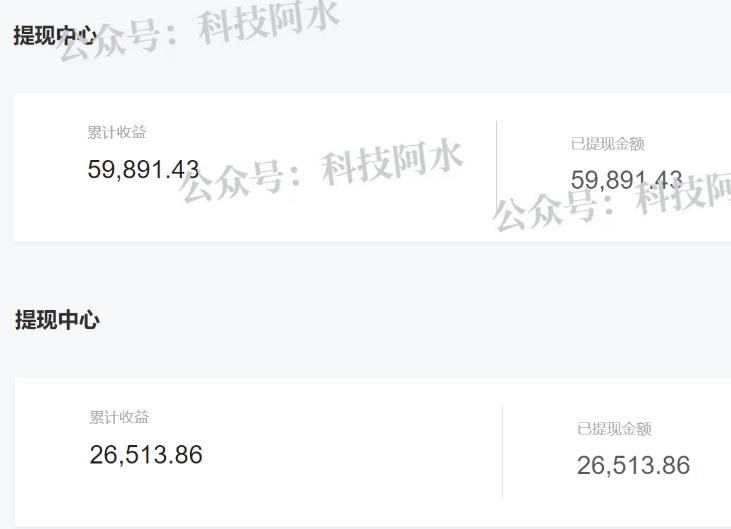Select the 59,891.43 value under 累计收益
Viewport: 731px width, 529px height.
point(143,170)
